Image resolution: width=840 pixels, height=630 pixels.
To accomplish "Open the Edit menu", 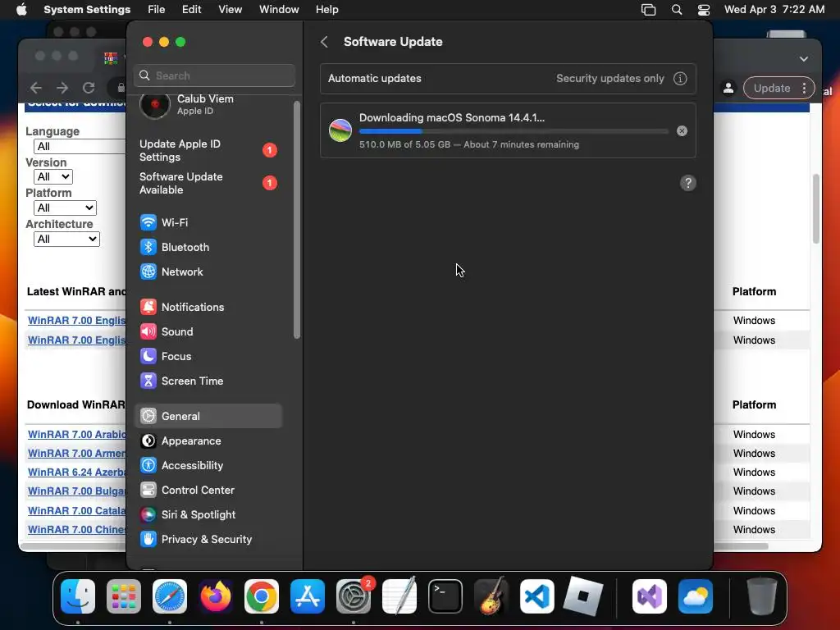I will (192, 10).
